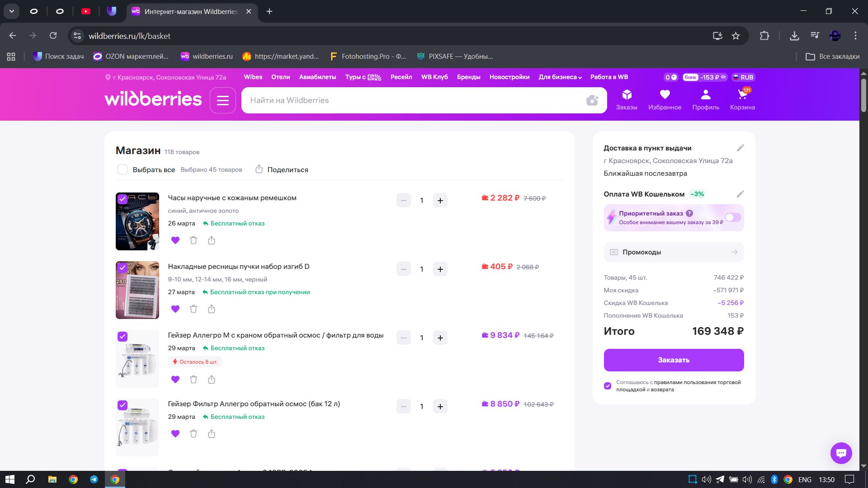
Task: Click the camera image search icon
Action: [x=592, y=100]
